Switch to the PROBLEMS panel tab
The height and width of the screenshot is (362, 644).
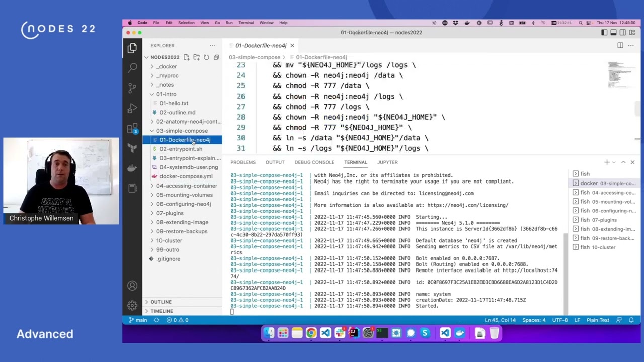coord(243,162)
